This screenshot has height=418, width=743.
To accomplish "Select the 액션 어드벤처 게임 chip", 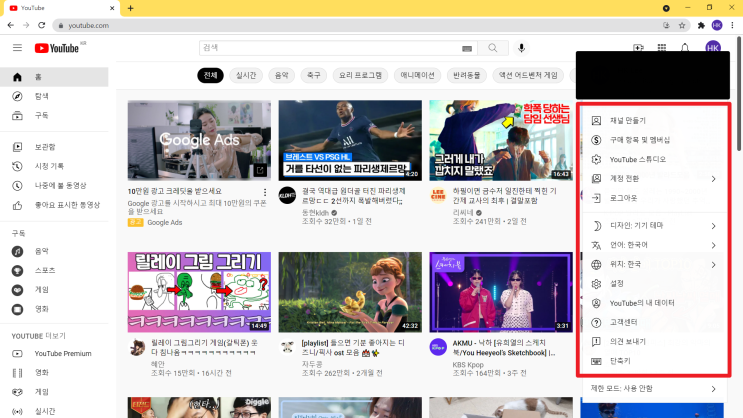I will coord(528,75).
